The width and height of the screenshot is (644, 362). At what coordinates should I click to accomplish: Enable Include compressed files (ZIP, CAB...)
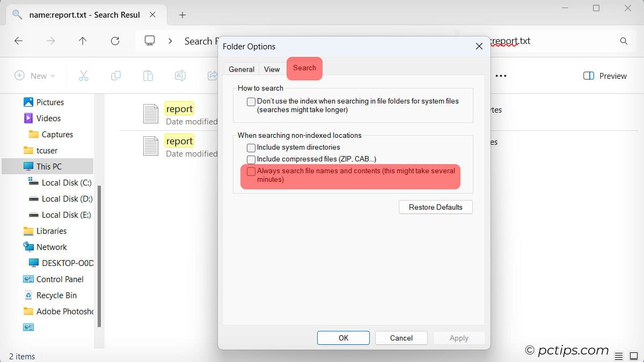(251, 159)
